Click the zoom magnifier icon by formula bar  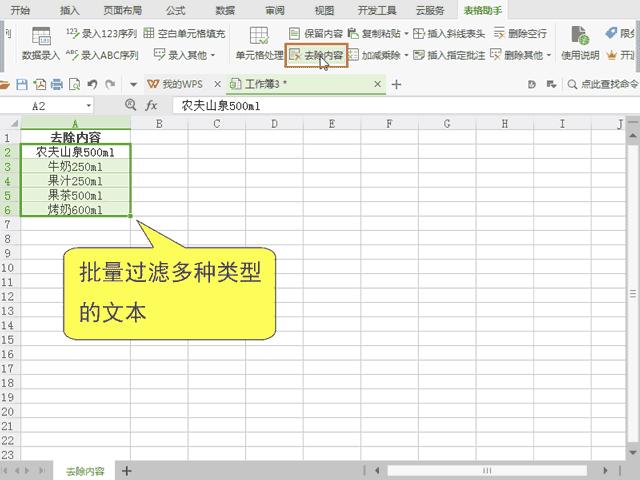pyautogui.click(x=131, y=105)
